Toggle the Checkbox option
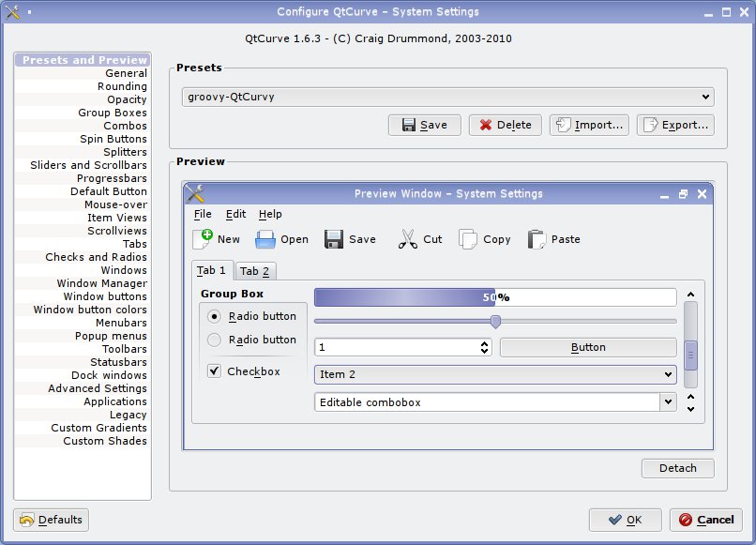Image resolution: width=756 pixels, height=545 pixels. tap(214, 371)
